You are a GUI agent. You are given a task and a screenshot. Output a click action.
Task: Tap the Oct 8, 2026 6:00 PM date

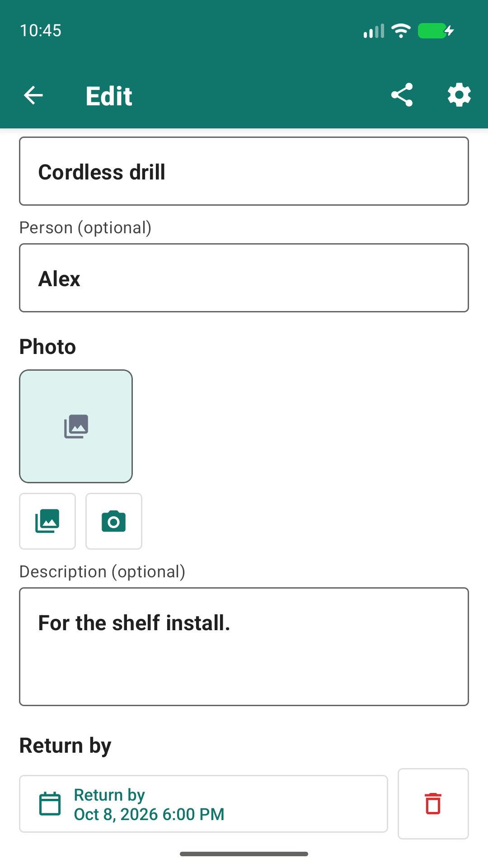pos(149,814)
